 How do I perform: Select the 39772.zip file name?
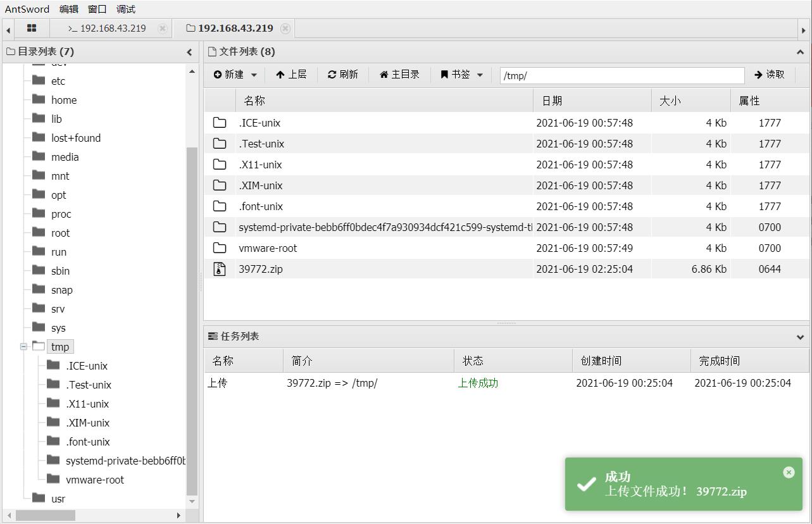coord(261,269)
